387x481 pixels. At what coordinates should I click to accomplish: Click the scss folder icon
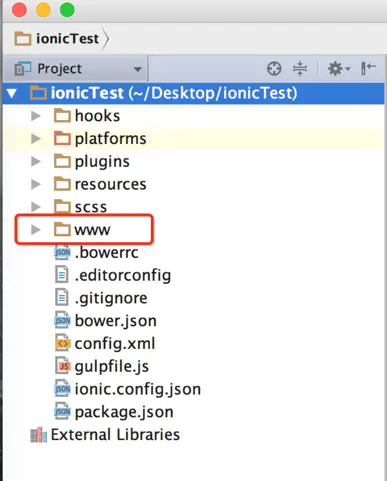62,207
